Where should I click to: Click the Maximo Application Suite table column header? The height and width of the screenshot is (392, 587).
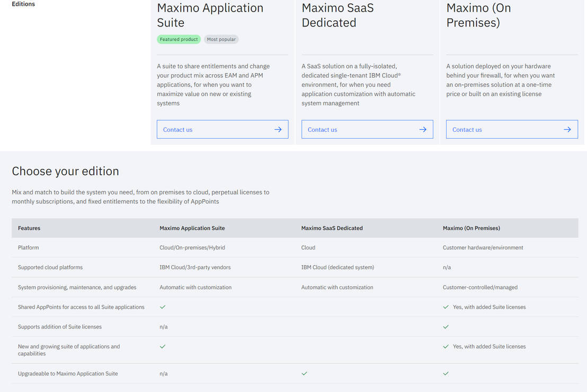192,228
